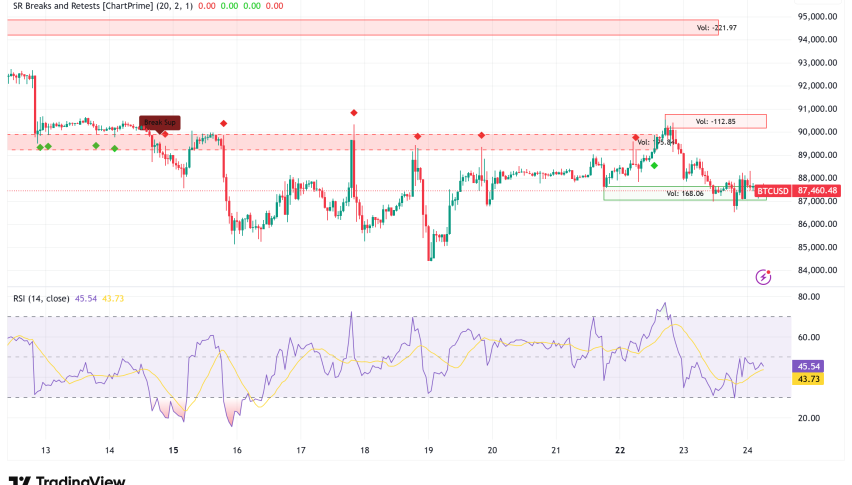Select the RSI (14, close) indicator legend
The height and width of the screenshot is (485, 852).
tap(42, 299)
